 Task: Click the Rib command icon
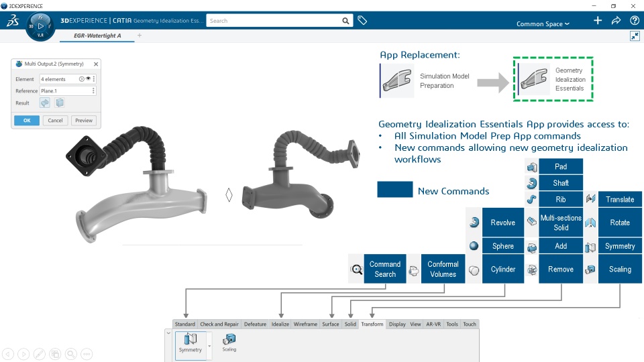pos(532,200)
